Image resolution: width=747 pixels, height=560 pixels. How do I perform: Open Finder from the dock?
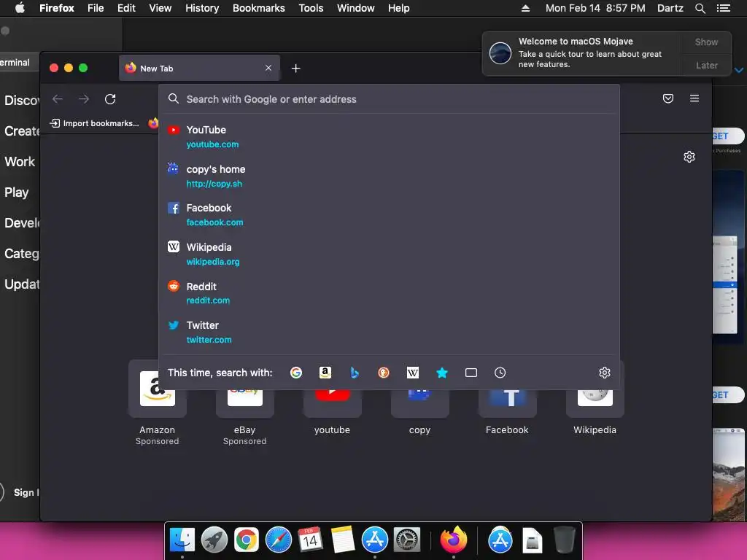pos(182,540)
